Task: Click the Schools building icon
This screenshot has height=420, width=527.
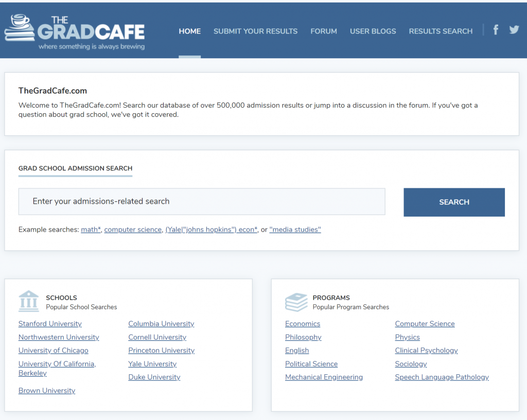Action: tap(28, 302)
